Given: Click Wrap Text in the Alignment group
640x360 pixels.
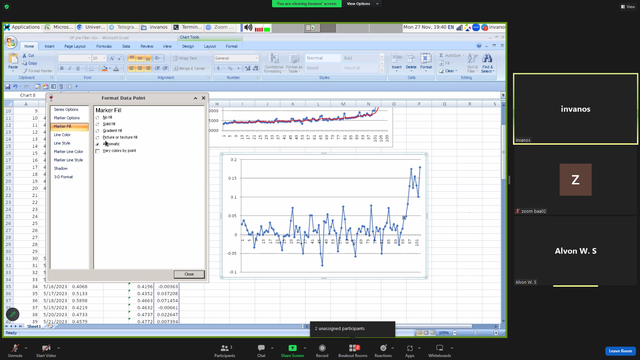Looking at the screenshot, I should (185, 58).
